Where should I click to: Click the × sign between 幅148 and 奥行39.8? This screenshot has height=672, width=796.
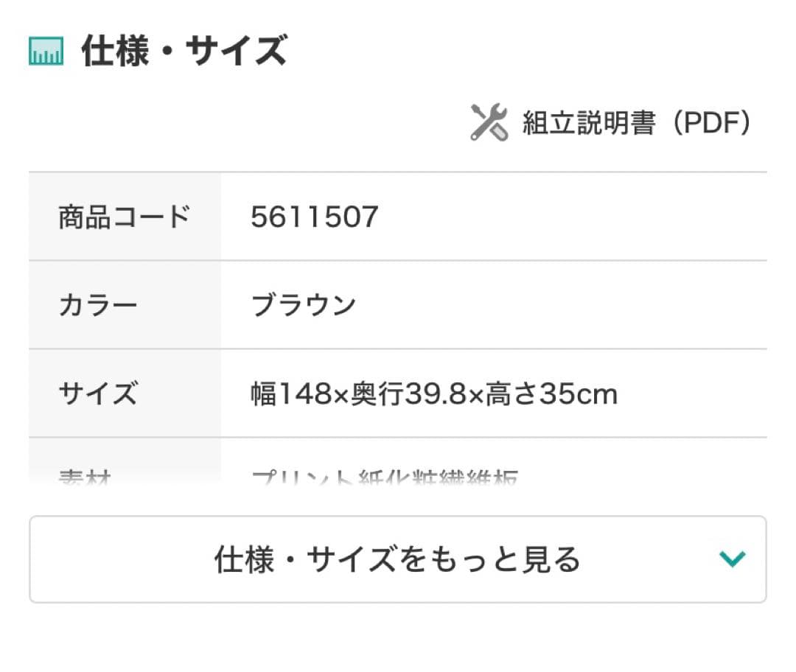[x=341, y=396]
